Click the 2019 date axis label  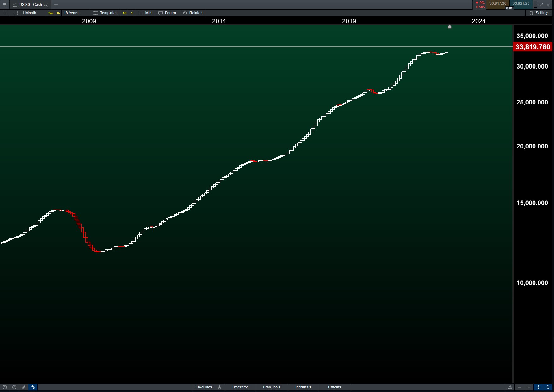[x=349, y=21]
